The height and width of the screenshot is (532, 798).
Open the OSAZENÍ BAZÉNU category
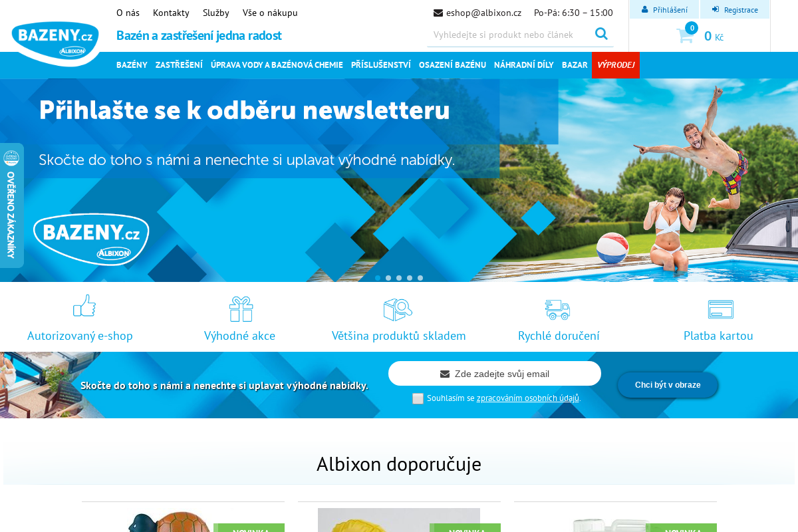pos(452,65)
